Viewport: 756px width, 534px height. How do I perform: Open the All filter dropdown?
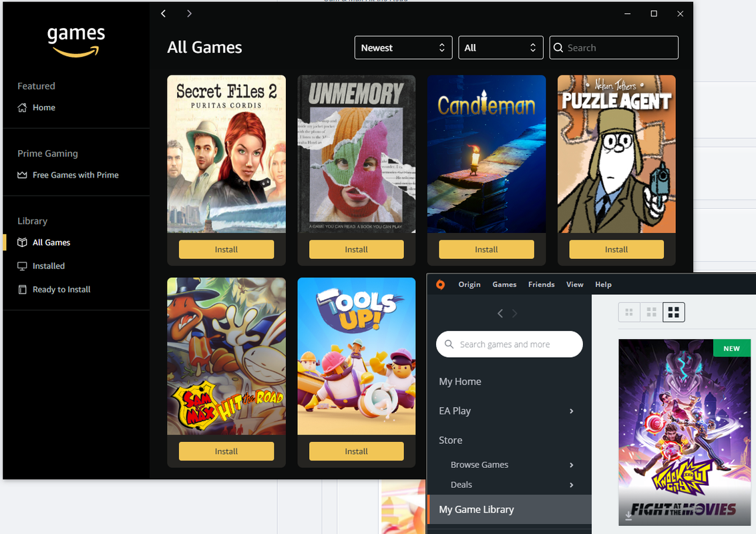coord(500,47)
